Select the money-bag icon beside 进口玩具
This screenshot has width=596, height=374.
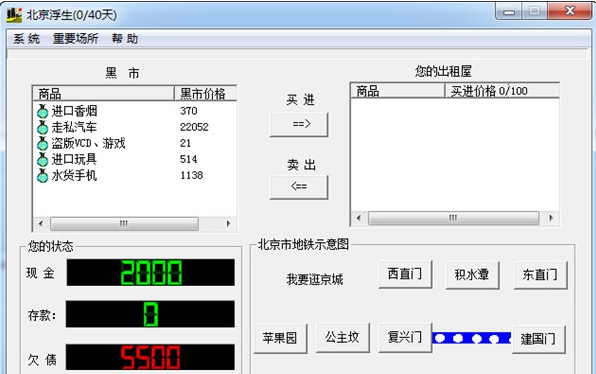coord(43,160)
